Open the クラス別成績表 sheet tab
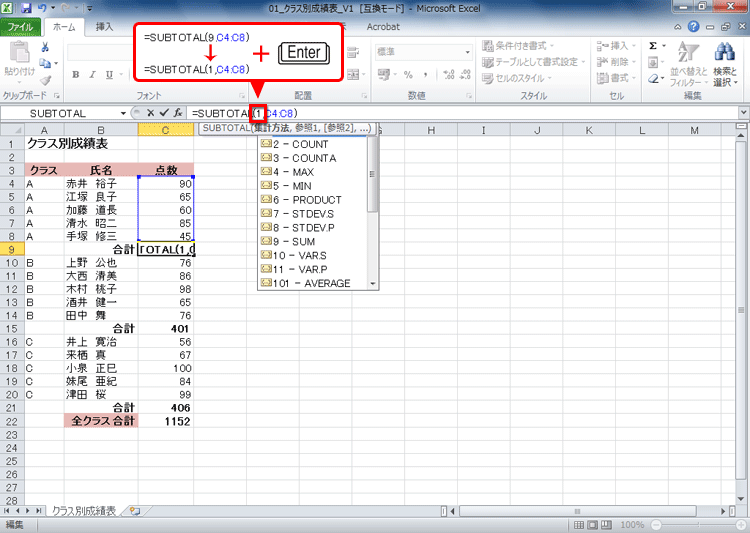750x533 pixels. pos(84,511)
